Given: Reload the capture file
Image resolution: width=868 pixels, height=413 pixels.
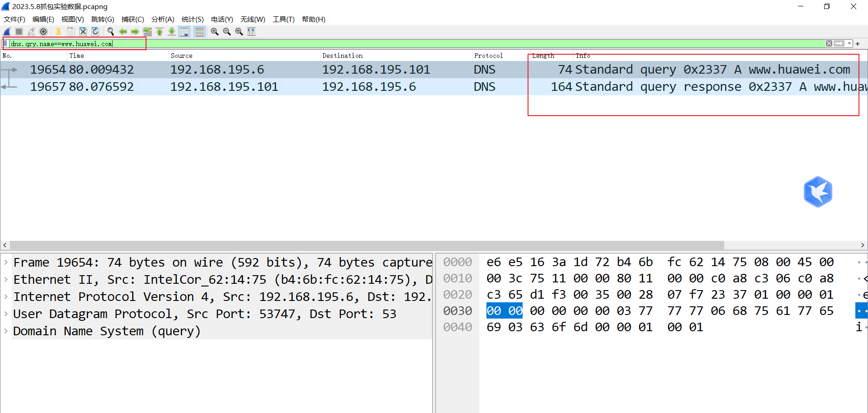Looking at the screenshot, I should point(95,32).
